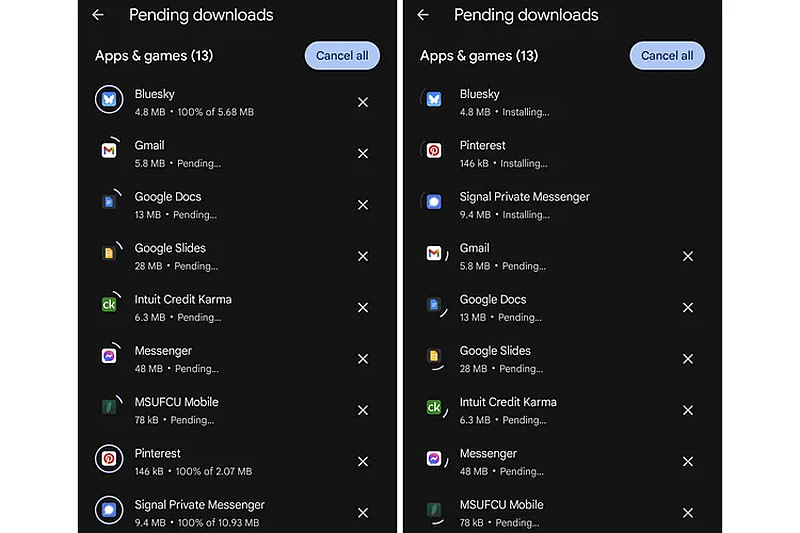This screenshot has height=533, width=800.
Task: Tap Pinterest icon showing Installing status
Action: [x=434, y=150]
